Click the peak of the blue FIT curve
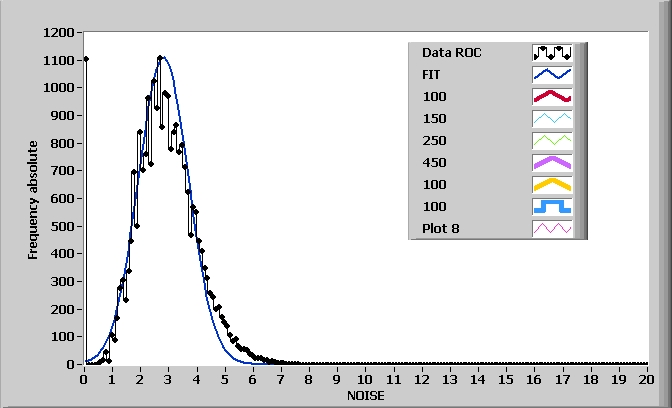This screenshot has width=672, height=408. (x=162, y=57)
